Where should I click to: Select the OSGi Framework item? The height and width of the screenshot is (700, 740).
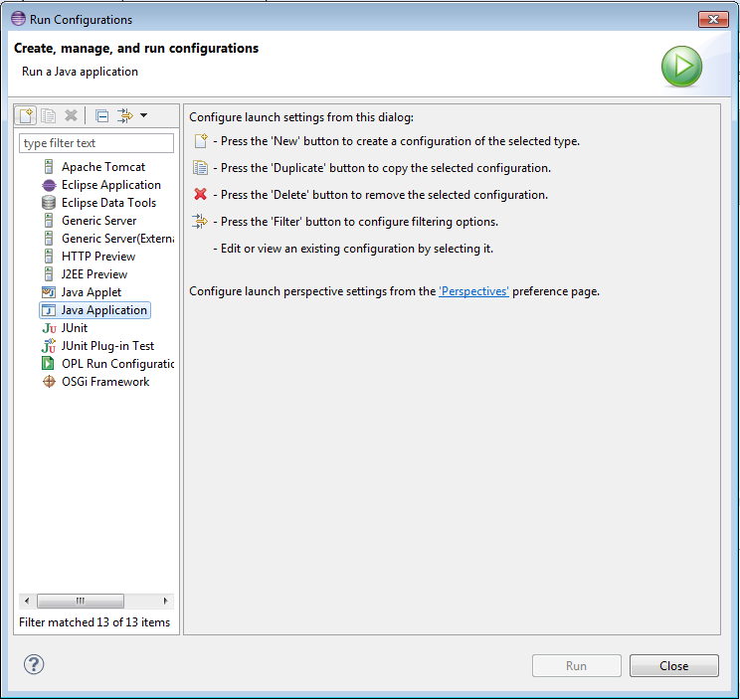pyautogui.click(x=104, y=382)
